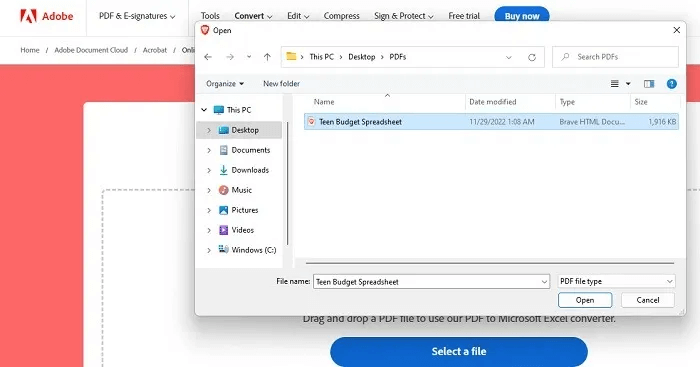Click the New folder button
The image size is (700, 367).
(x=281, y=83)
